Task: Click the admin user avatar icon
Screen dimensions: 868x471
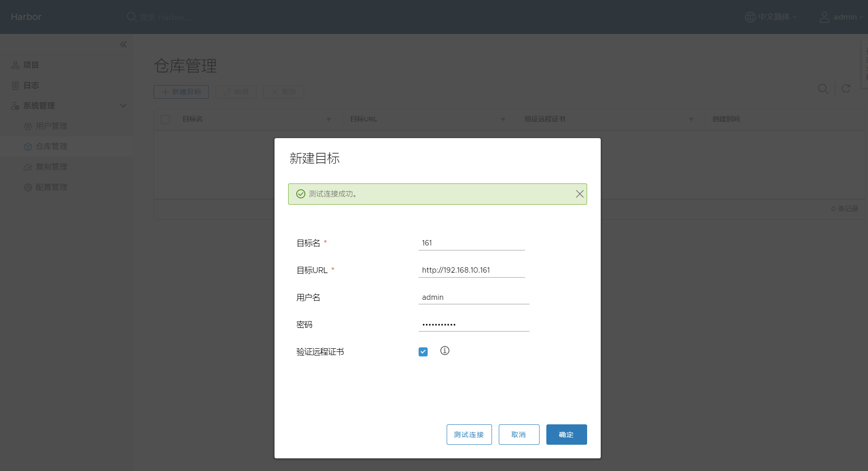Action: [825, 17]
